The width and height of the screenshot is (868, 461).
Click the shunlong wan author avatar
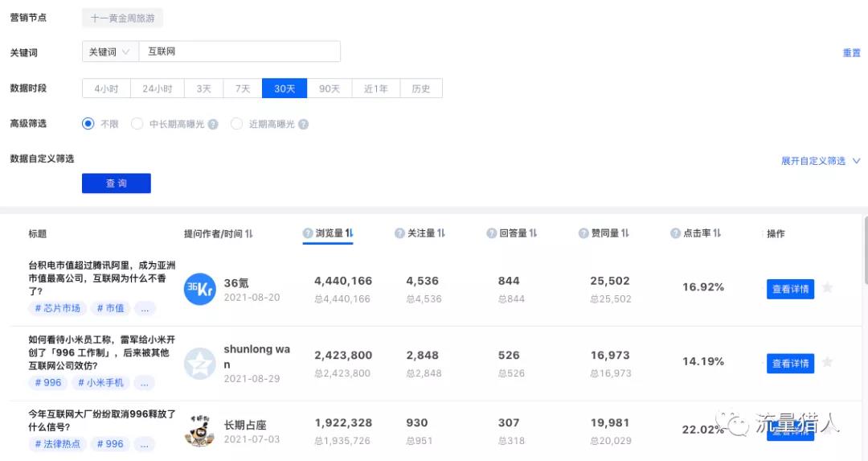(199, 364)
